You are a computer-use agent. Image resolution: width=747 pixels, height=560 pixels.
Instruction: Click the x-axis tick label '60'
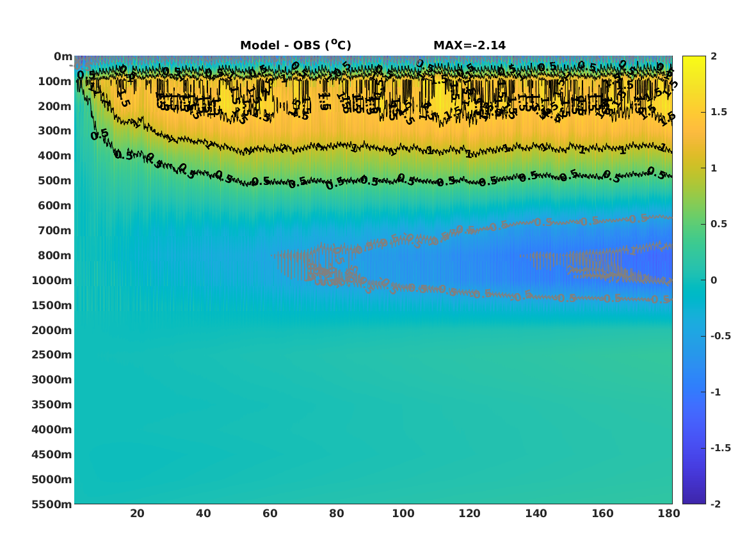click(x=270, y=513)
